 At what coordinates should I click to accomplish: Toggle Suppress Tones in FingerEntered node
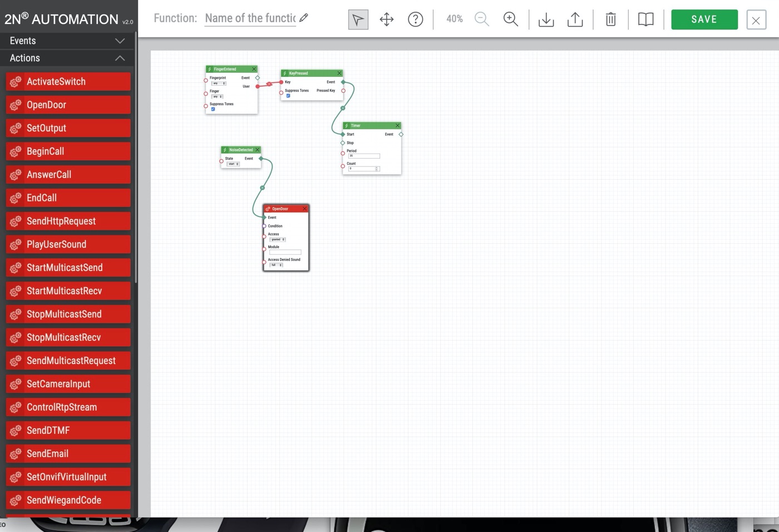(x=213, y=109)
